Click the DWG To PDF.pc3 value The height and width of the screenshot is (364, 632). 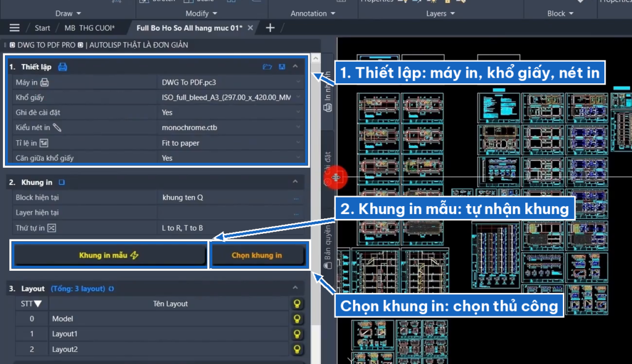point(189,82)
